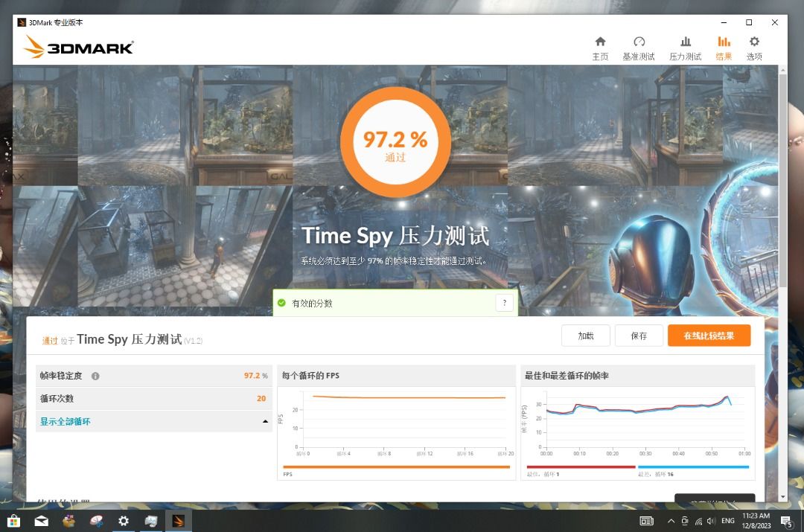Click the orange FPS legend bar

point(396,467)
